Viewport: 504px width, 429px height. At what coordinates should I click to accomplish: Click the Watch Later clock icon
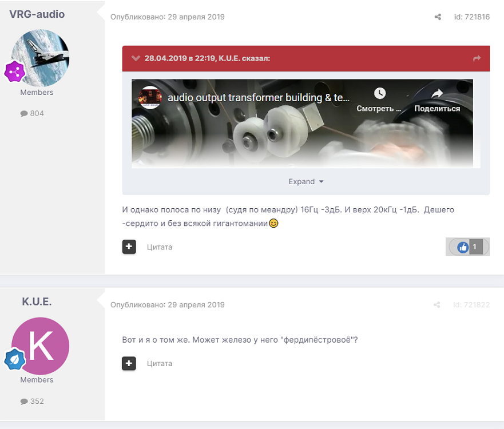click(x=380, y=93)
